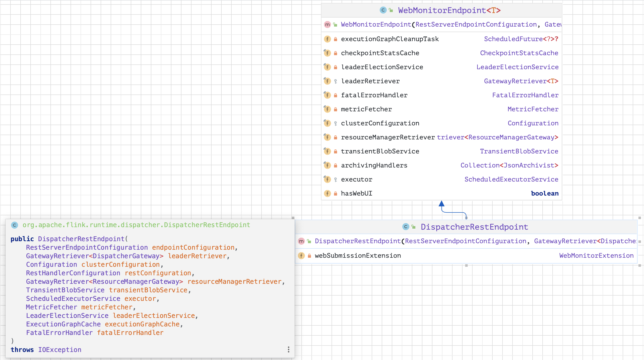Select the WebMonitorExtension field type

596,255
